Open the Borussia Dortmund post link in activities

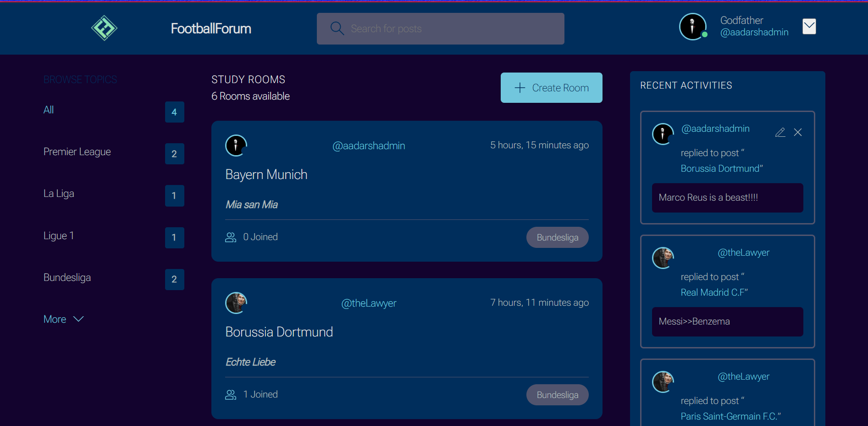(720, 168)
